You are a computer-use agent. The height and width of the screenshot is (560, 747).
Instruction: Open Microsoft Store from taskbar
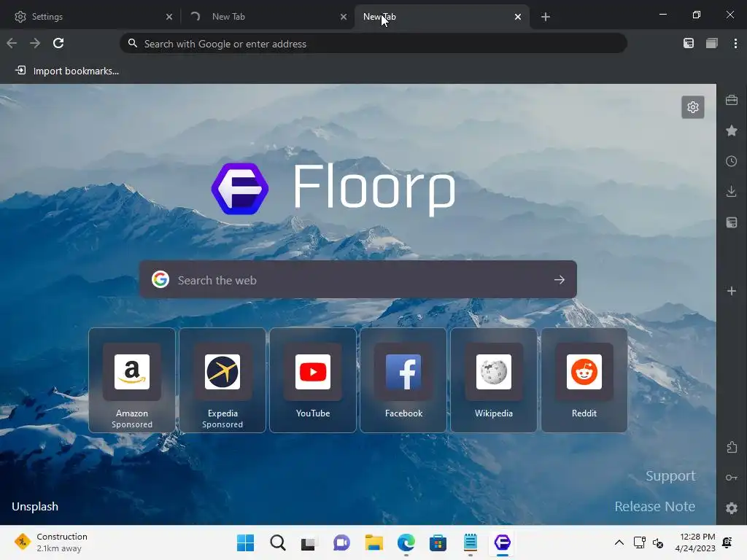(x=438, y=542)
